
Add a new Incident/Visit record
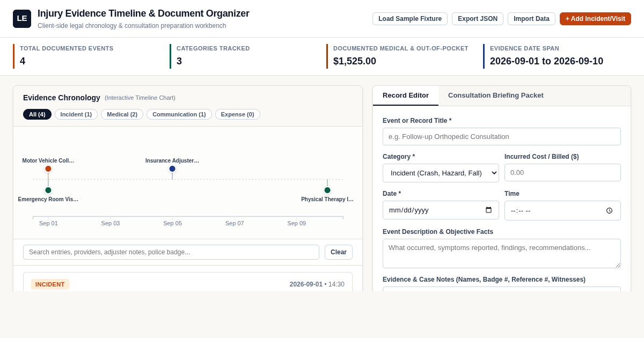(x=595, y=19)
